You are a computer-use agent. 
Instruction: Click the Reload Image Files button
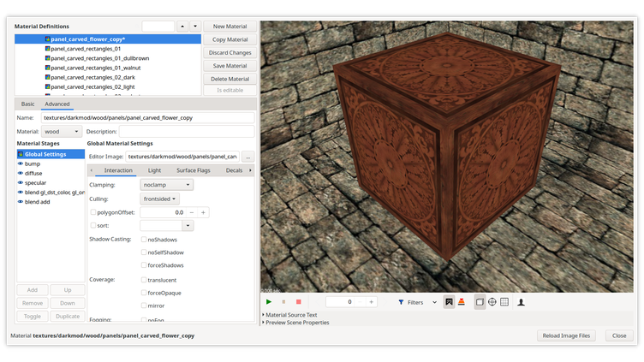567,335
